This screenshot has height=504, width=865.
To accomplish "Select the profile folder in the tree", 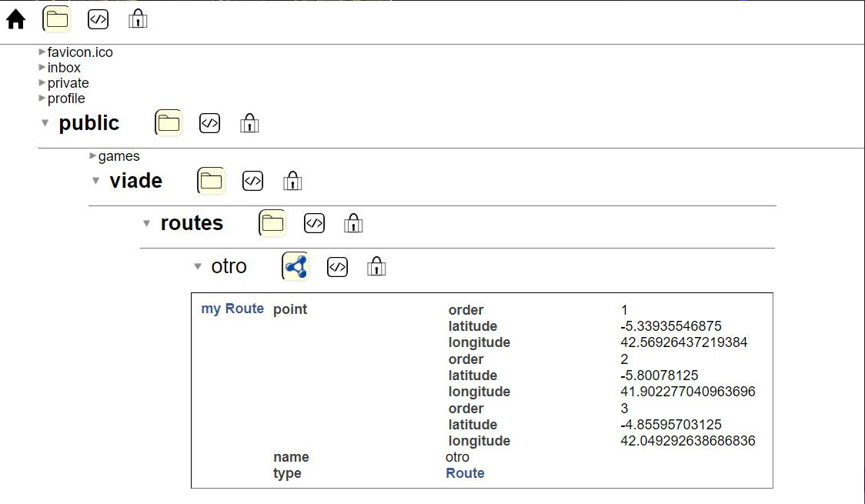I will point(66,98).
